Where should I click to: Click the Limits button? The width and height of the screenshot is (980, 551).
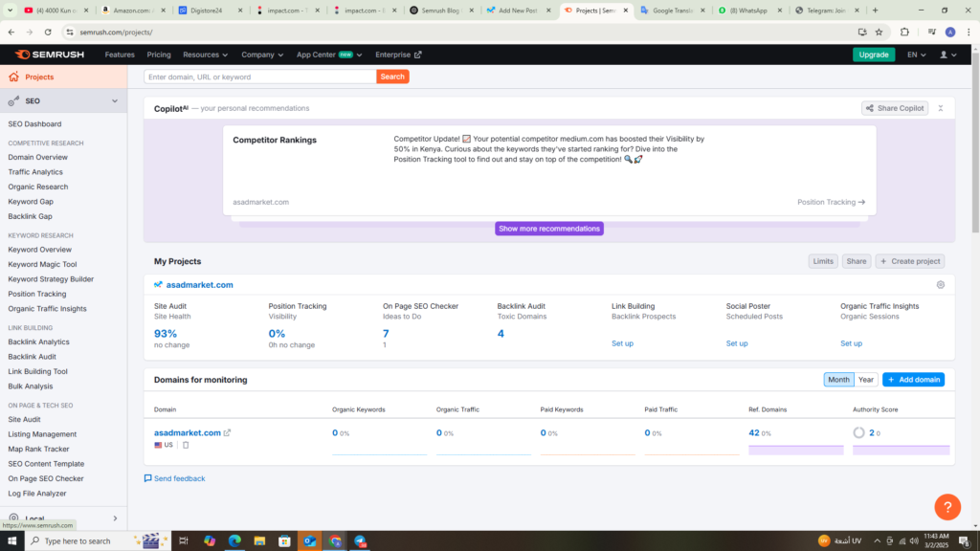[x=822, y=261]
